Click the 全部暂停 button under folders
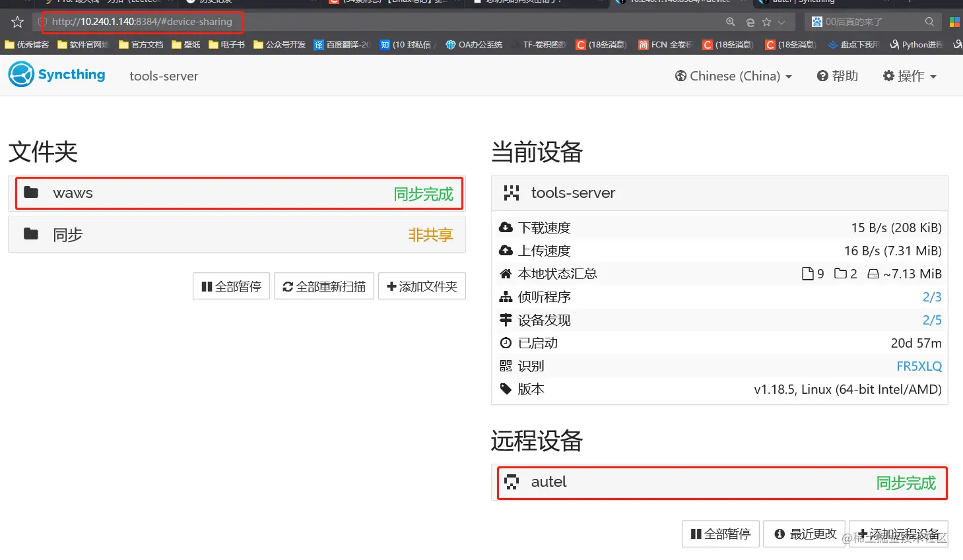963x560 pixels. pyautogui.click(x=231, y=286)
